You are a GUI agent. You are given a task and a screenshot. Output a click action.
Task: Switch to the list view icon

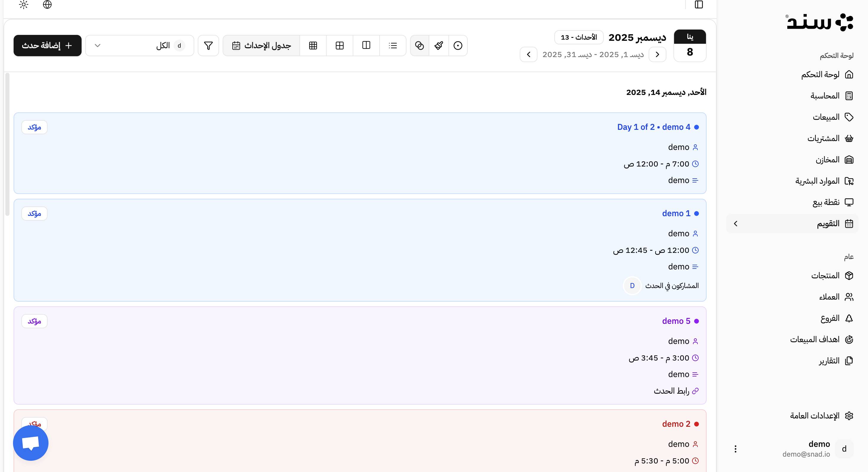click(x=393, y=46)
